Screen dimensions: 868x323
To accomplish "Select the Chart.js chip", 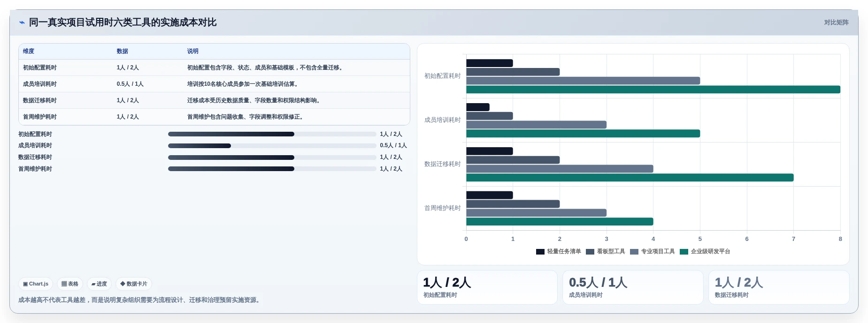I will (x=36, y=284).
